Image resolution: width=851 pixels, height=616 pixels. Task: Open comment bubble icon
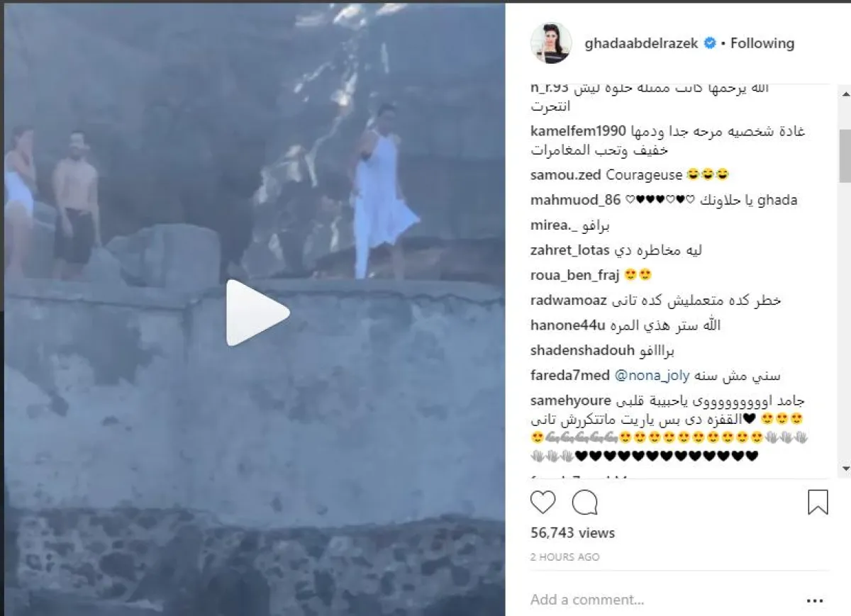(x=585, y=503)
